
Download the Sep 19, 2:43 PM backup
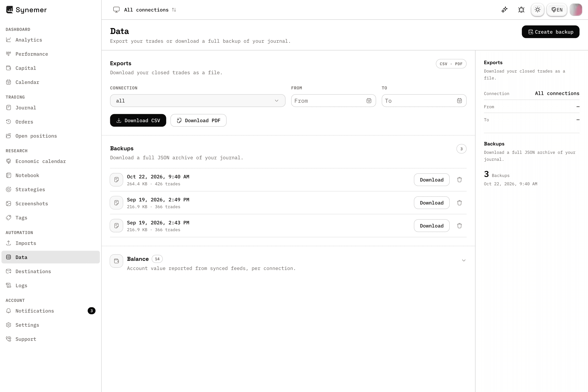click(432, 226)
